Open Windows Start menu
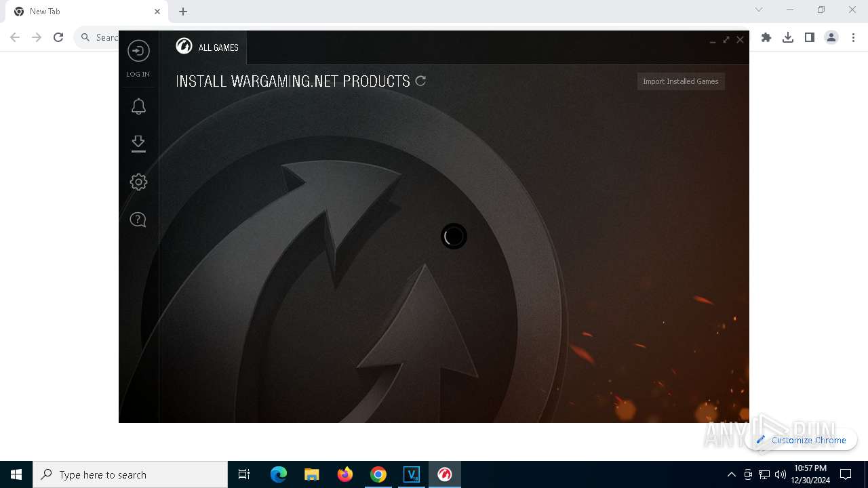Image resolution: width=868 pixels, height=488 pixels. [16, 474]
